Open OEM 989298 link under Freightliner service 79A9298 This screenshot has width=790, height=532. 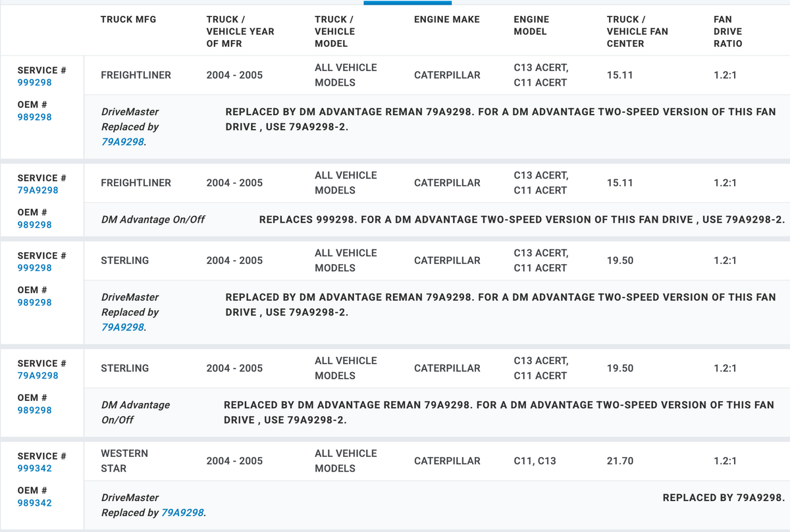coord(34,225)
